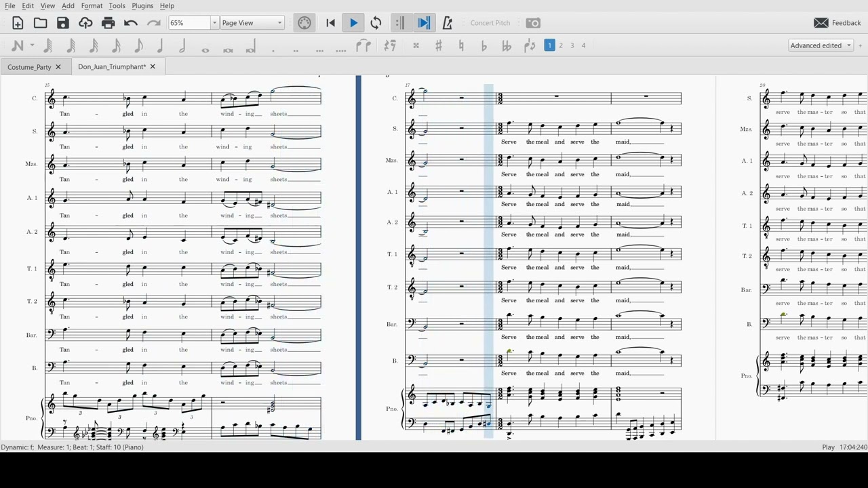Toggle loop playback
Screen dimensions: 868x488
click(376, 23)
